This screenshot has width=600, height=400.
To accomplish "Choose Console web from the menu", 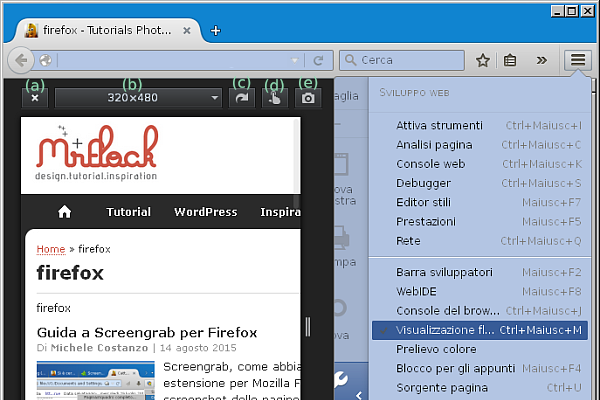I will coord(430,164).
